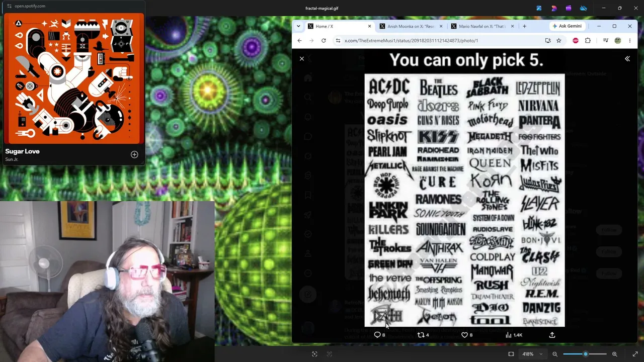This screenshot has height=362, width=644.
Task: Reload the X page
Action: tap(324, 41)
